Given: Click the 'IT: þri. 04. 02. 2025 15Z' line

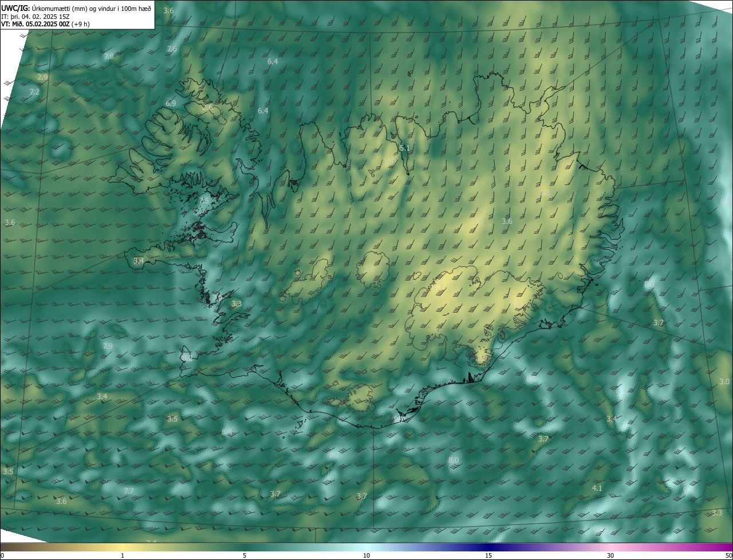Looking at the screenshot, I should (x=35, y=17).
